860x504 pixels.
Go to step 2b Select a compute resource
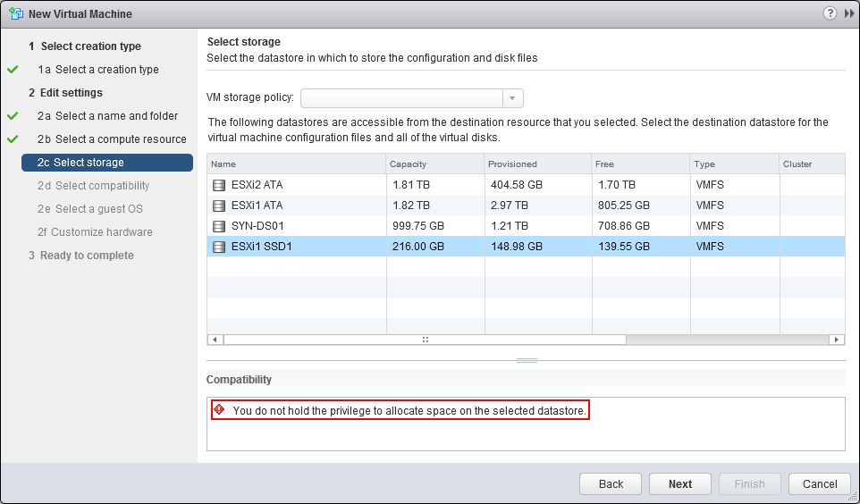(x=112, y=139)
